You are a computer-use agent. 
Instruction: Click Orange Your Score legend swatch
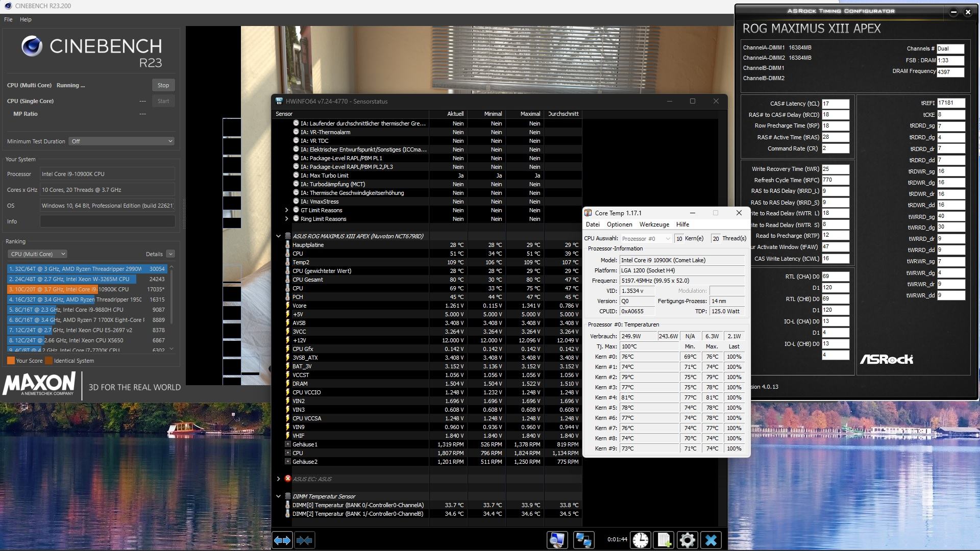click(x=11, y=361)
